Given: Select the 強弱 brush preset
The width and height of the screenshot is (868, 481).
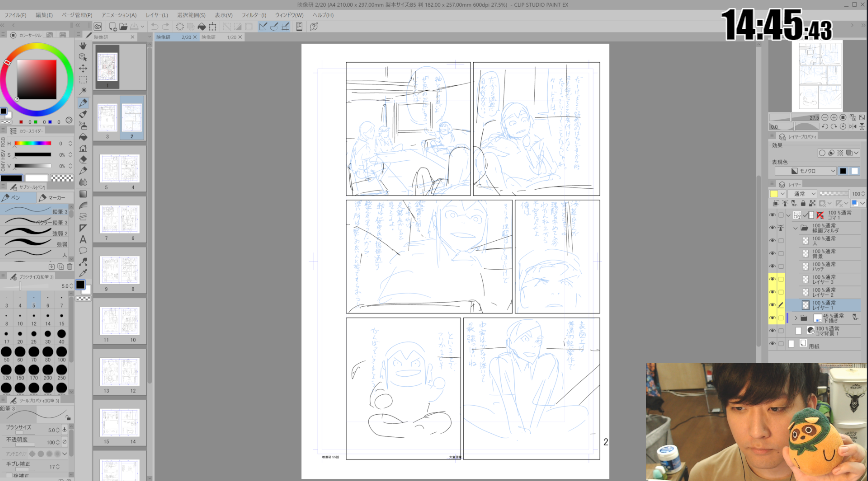Looking at the screenshot, I should click(36, 244).
